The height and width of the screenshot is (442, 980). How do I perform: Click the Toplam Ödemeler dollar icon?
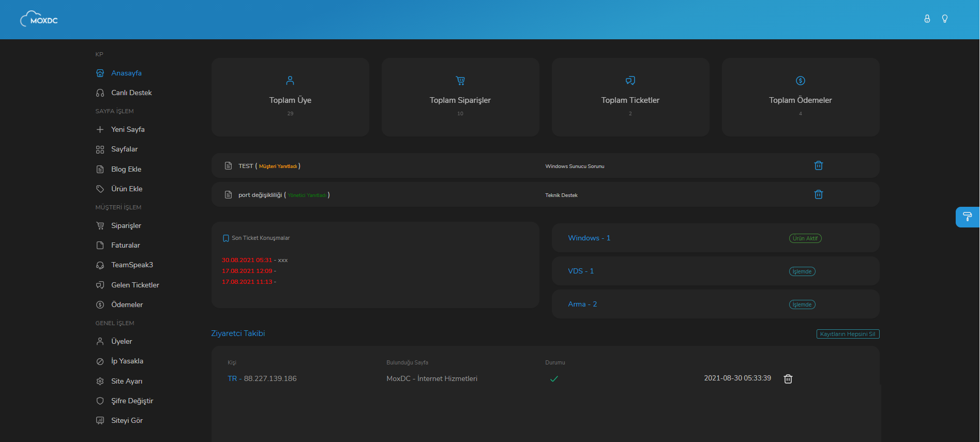800,81
